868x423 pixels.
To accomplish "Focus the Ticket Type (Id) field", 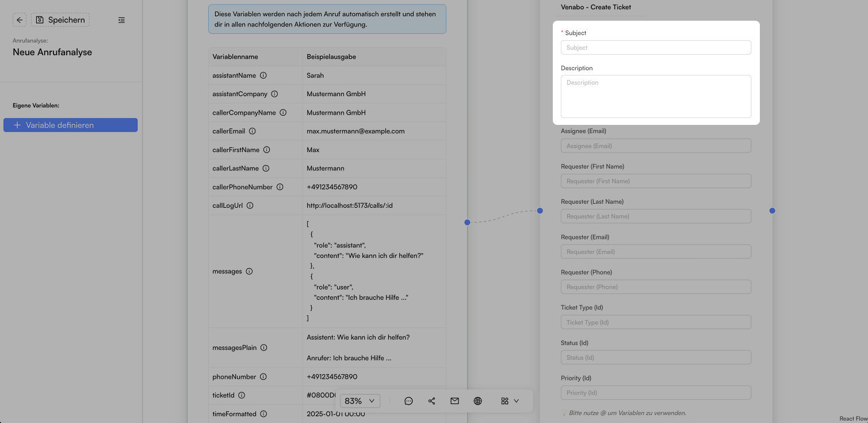I will click(x=656, y=322).
